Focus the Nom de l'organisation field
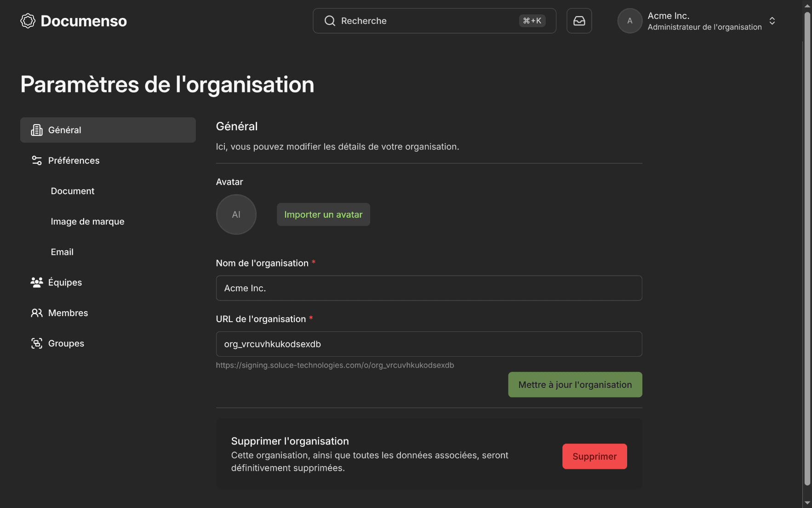The image size is (812, 508). [429, 288]
